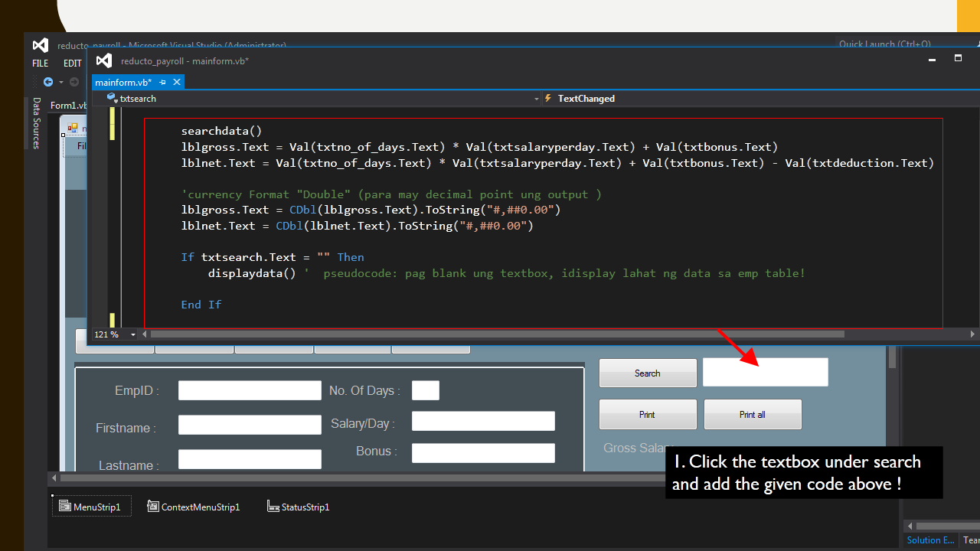
Task: Click the txtsearch object icon in navigation bar
Action: tap(113, 98)
